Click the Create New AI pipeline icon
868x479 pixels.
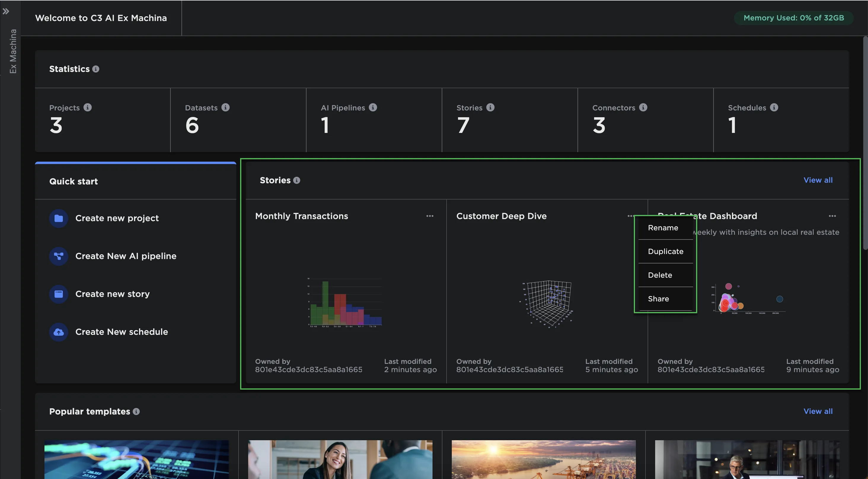(x=59, y=256)
